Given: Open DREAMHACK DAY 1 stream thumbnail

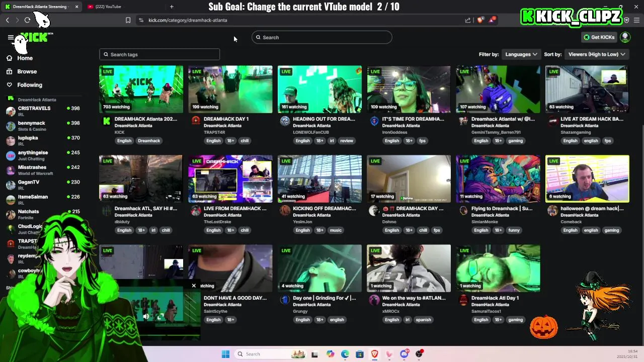Looking at the screenshot, I should coord(230,89).
